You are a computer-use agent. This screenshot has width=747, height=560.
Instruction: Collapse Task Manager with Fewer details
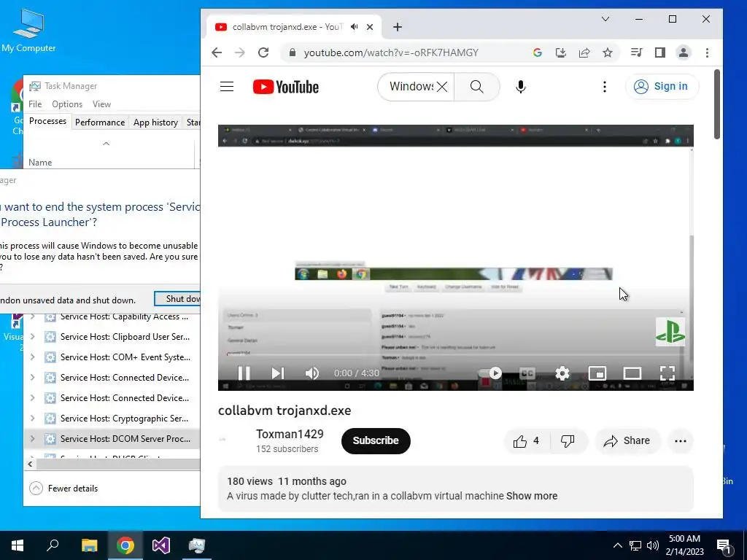[x=63, y=488]
